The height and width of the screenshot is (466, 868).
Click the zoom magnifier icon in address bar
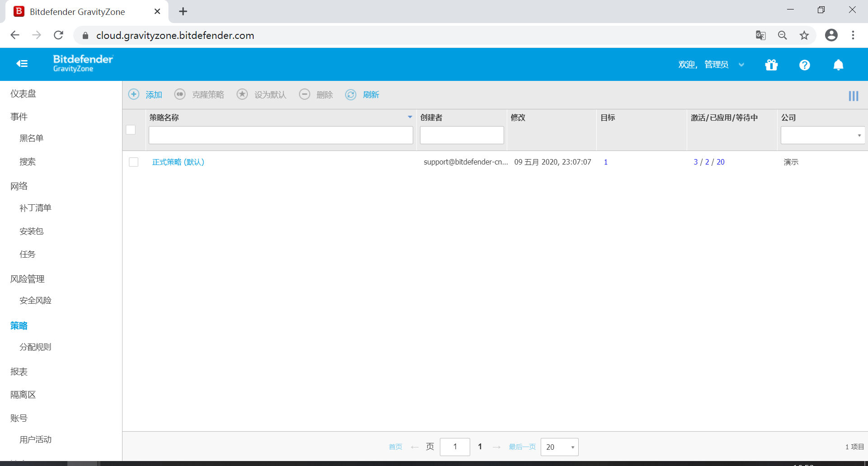tap(782, 35)
